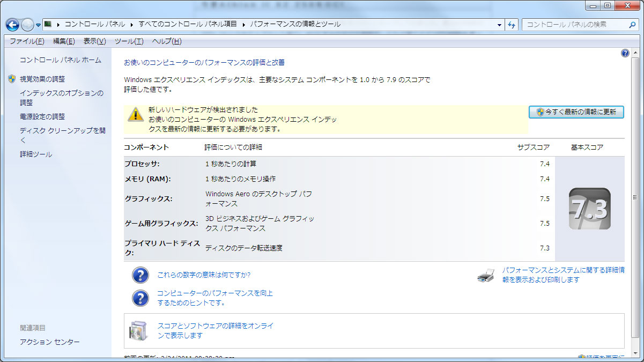The height and width of the screenshot is (362, 644).
Task: Open パフォーマンスとシステムに関する詳細情報 print link
Action: (x=563, y=275)
